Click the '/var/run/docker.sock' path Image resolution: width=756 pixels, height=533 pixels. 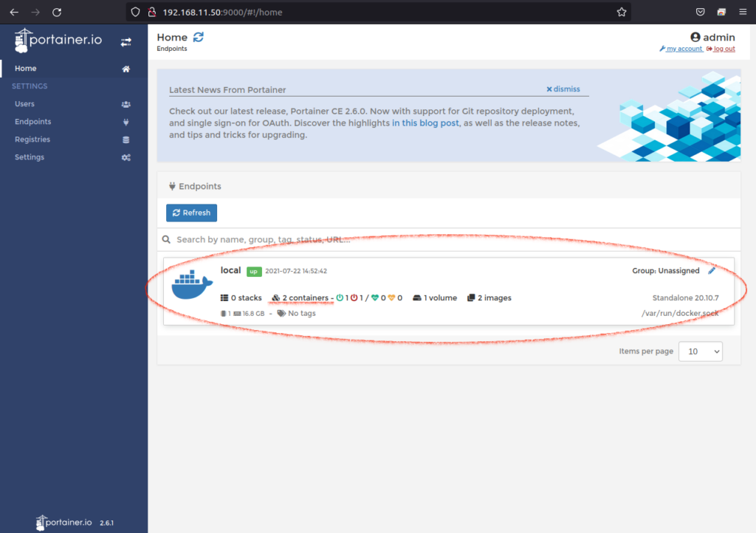coord(680,313)
